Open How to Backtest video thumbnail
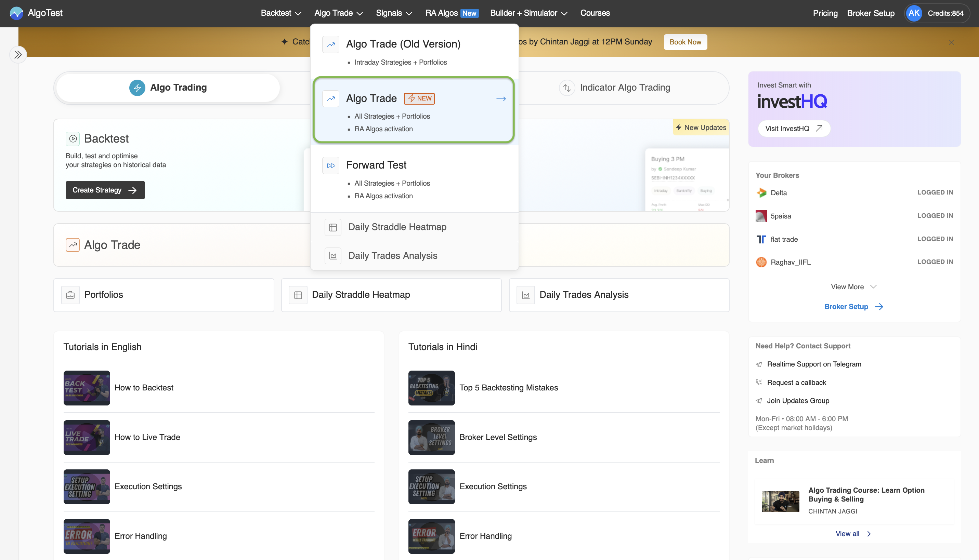979x560 pixels. pos(87,388)
